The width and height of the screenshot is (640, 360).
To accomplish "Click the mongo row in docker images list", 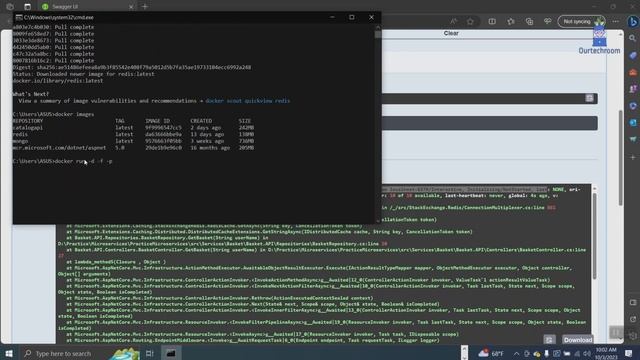I will click(x=133, y=141).
